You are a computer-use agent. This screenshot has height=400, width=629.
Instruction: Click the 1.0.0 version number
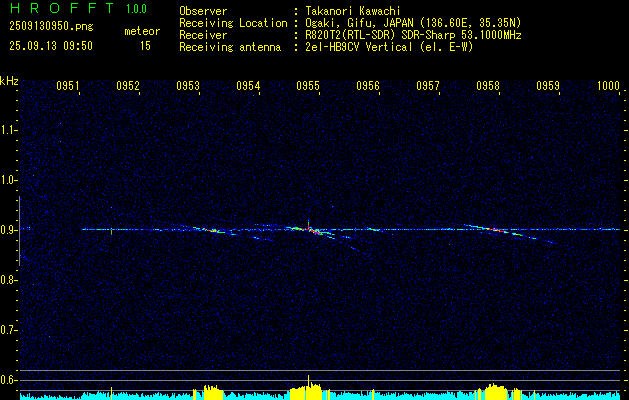pos(136,9)
